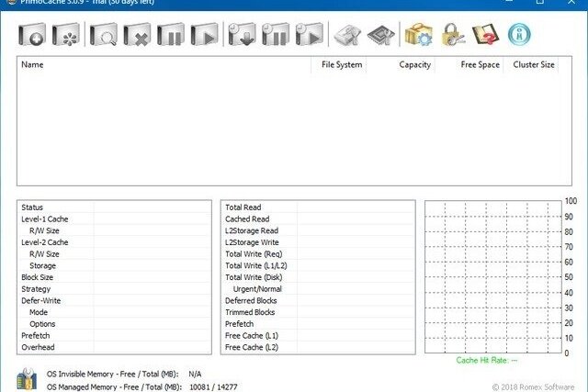Pause the cache task

(x=171, y=35)
